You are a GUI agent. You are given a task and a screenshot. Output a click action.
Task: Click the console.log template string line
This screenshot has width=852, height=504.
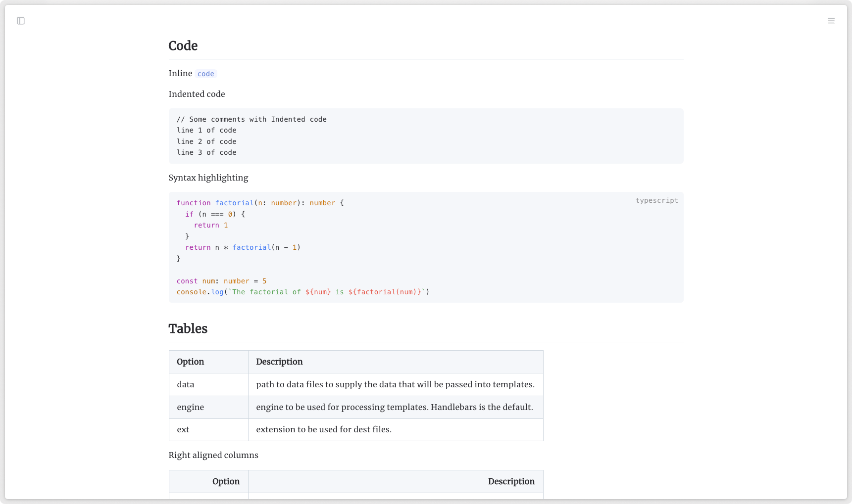tap(302, 292)
